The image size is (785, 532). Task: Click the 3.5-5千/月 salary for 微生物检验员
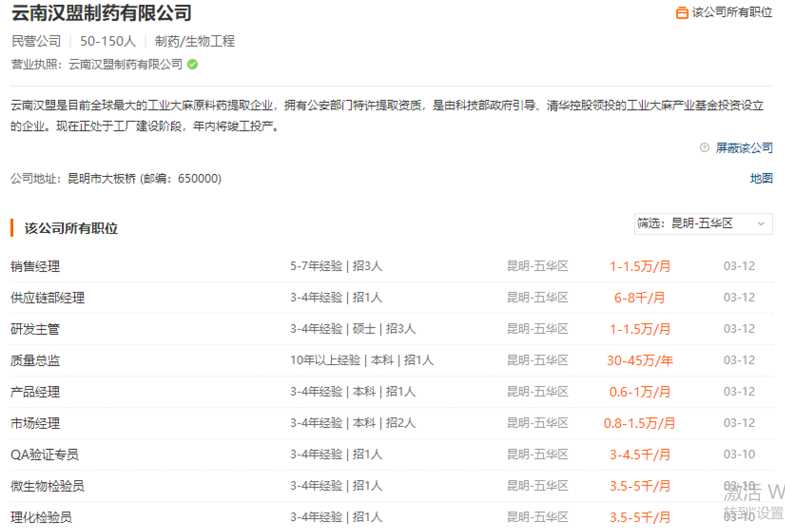640,486
